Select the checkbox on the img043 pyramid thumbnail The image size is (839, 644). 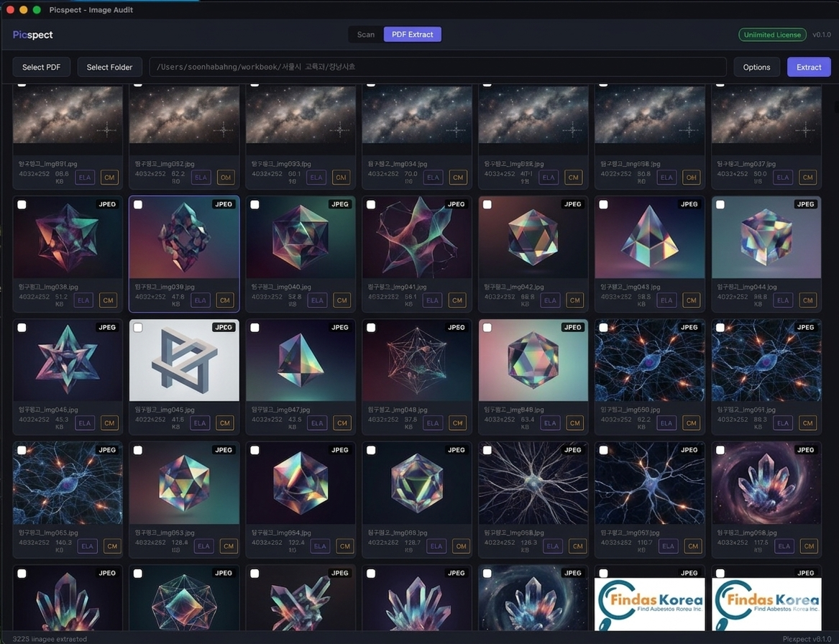603,205
